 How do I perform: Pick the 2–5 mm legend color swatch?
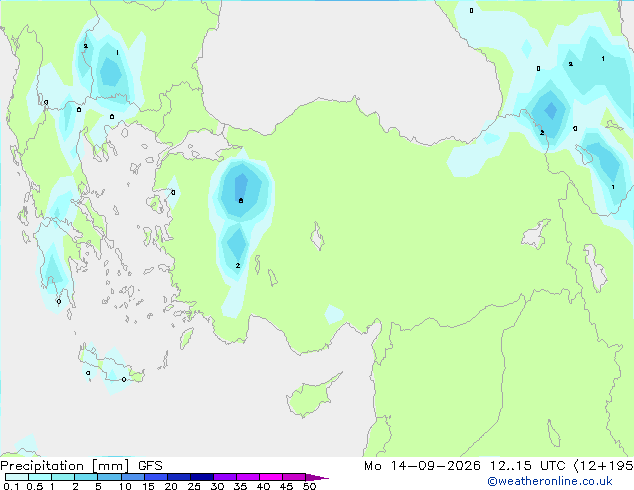click(86, 477)
